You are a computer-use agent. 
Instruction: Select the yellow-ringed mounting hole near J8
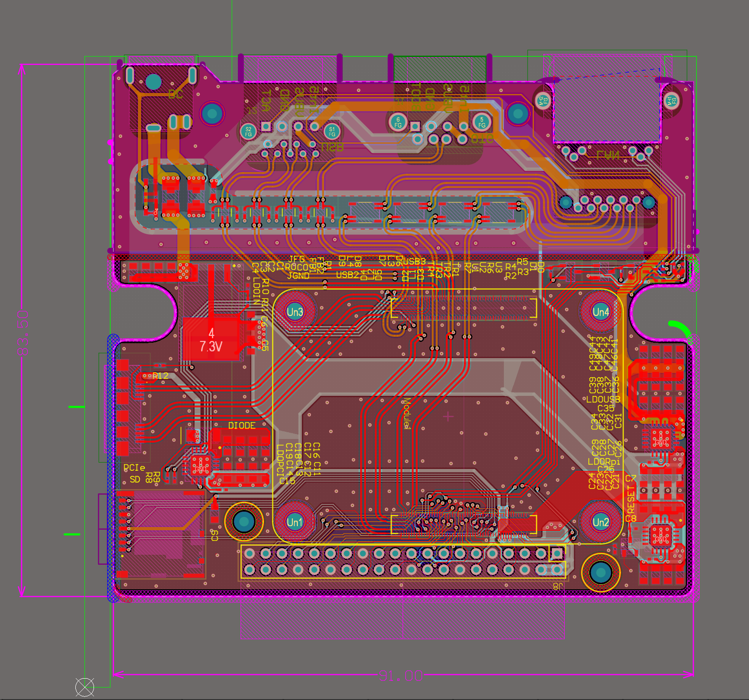click(601, 573)
